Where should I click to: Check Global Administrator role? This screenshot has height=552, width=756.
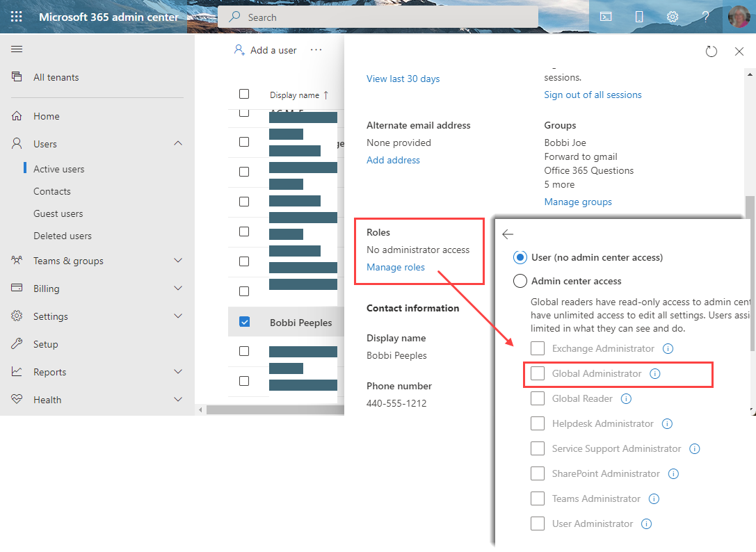click(x=537, y=373)
